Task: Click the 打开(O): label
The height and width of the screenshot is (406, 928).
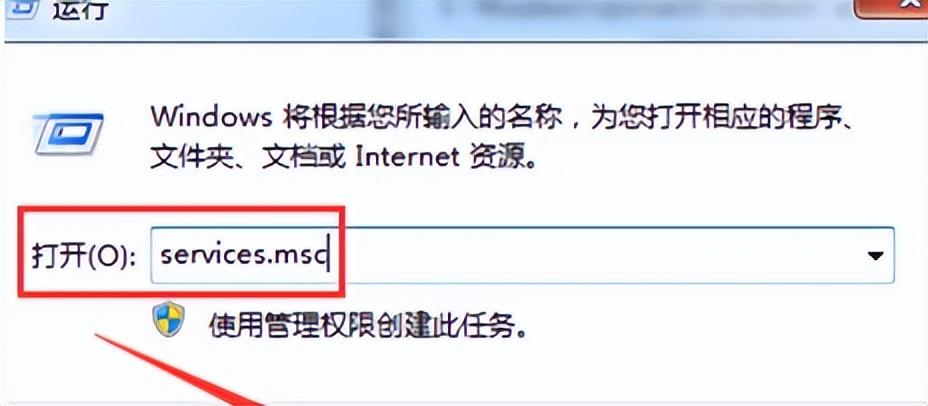Action: [83, 256]
